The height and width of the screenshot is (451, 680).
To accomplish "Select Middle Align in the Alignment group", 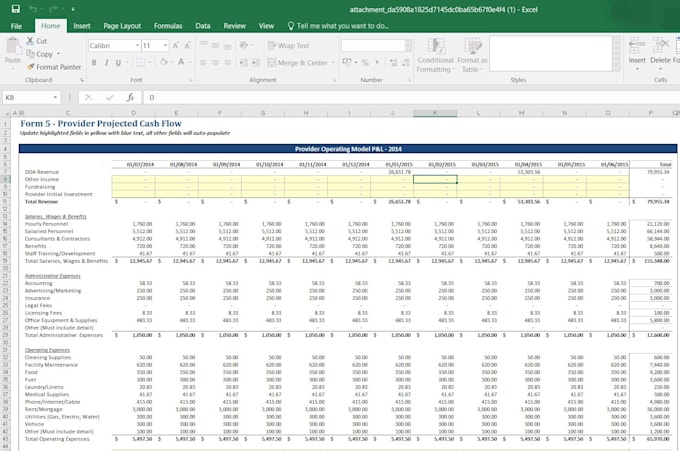I will [x=216, y=45].
